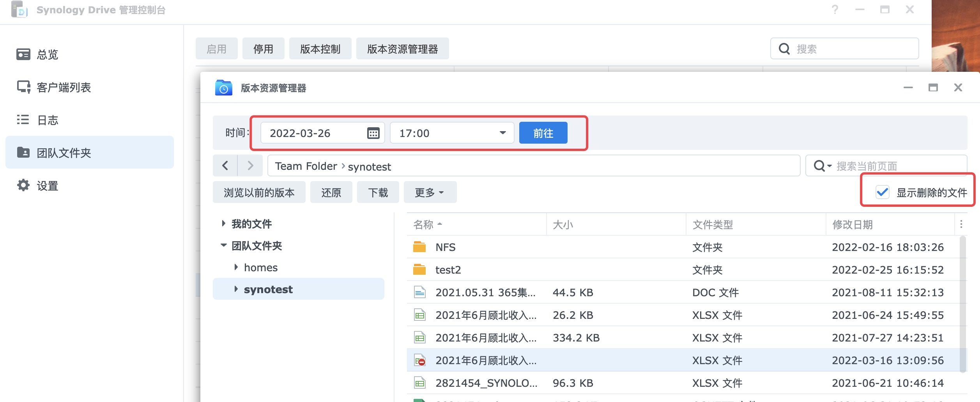The height and width of the screenshot is (402, 980).
Task: Click the 版本资源管理器 clock folder icon
Action: [224, 88]
